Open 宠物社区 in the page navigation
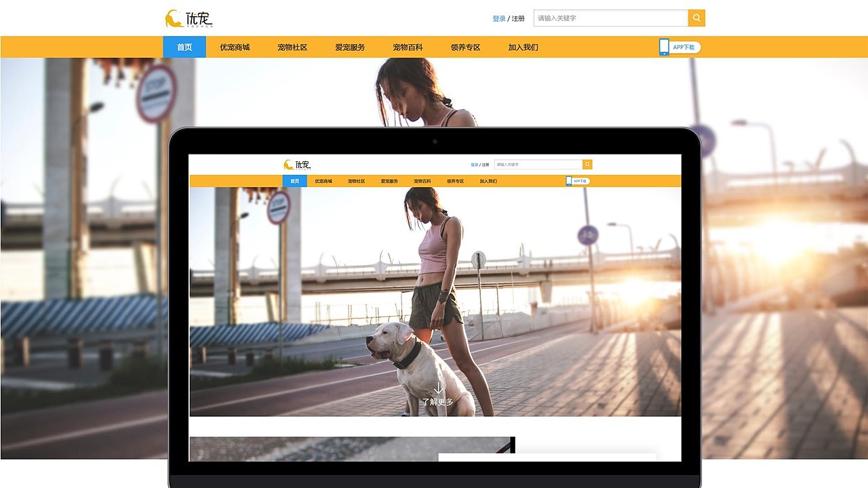 292,47
